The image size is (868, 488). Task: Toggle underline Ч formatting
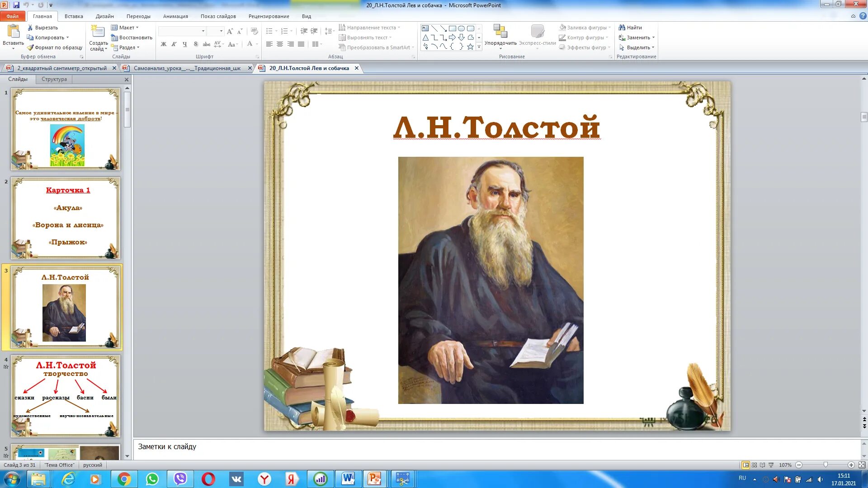click(x=184, y=44)
